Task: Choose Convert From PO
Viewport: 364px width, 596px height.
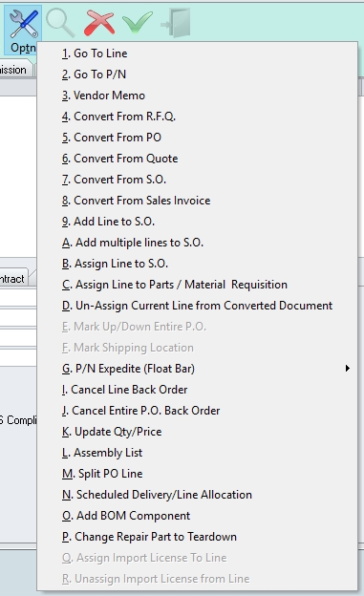Action: (197, 138)
